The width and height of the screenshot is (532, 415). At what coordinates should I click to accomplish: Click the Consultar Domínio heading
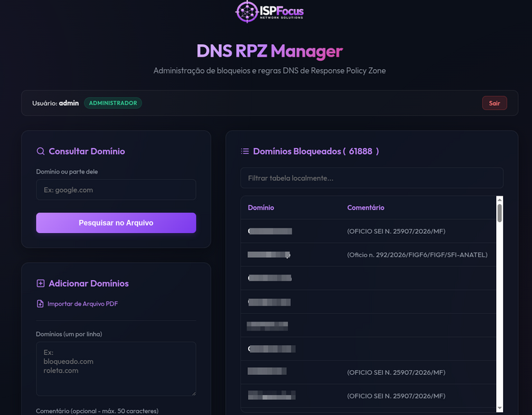pyautogui.click(x=87, y=151)
